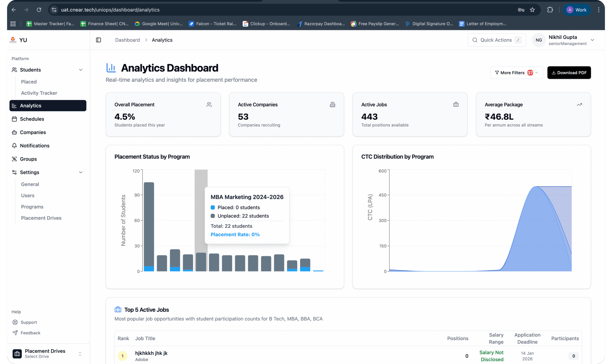Click the Dashboard breadcrumb link
The width and height of the screenshot is (612, 364).
(127, 40)
